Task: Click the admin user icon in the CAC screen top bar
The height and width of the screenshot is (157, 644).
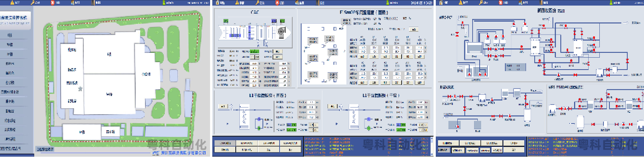Action: (387, 3)
